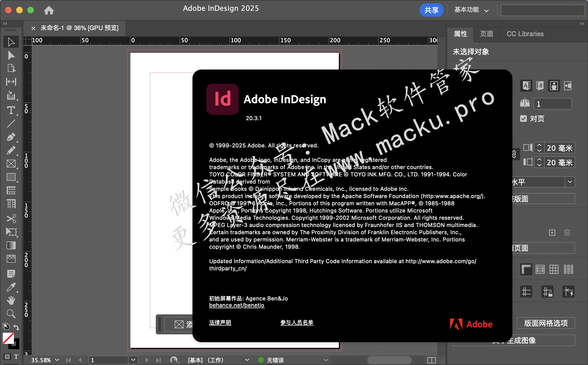Click the portrait orientation icon
The height and width of the screenshot is (365, 588).
(x=554, y=86)
